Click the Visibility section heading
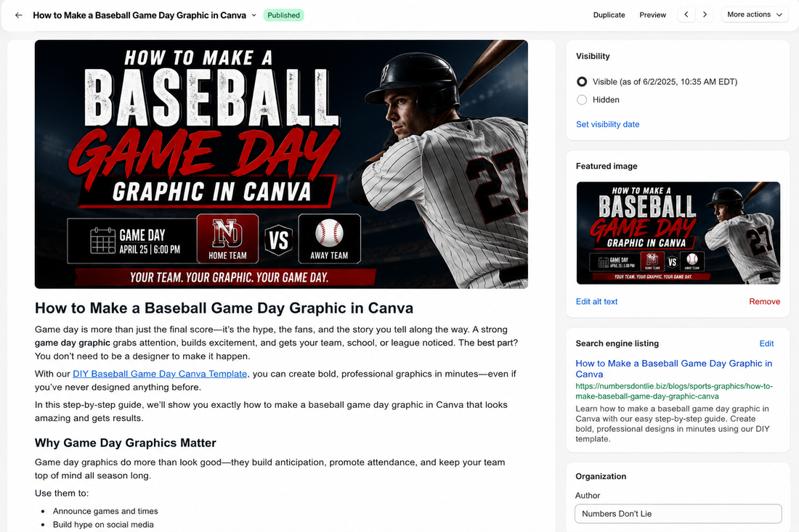This screenshot has width=799, height=532. coord(593,56)
